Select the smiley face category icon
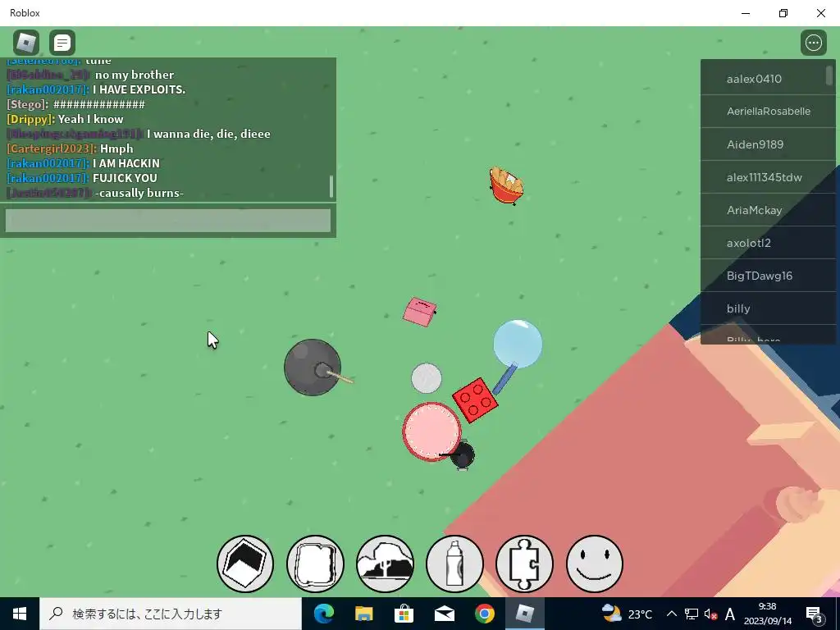The height and width of the screenshot is (630, 840). tap(594, 564)
